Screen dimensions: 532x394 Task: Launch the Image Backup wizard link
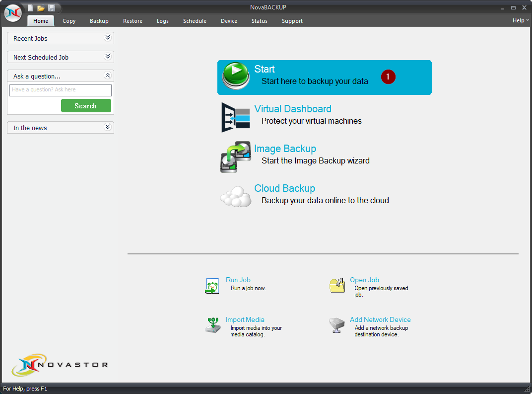click(x=285, y=149)
